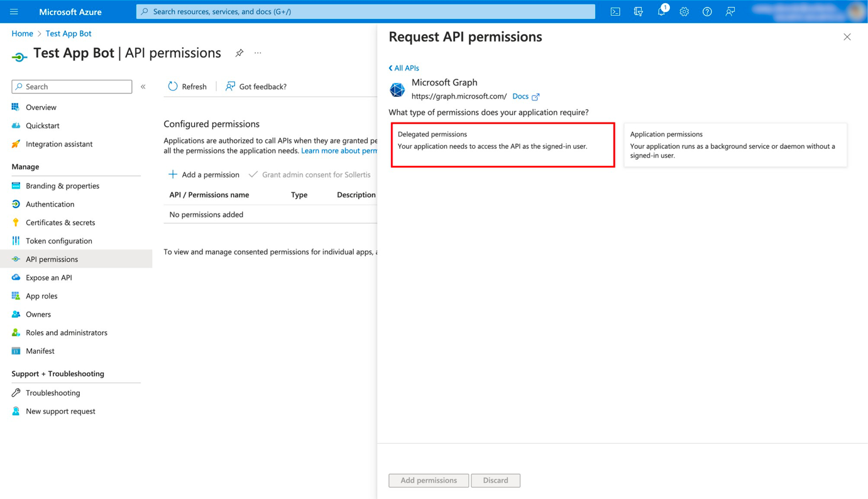
Task: Click the Token configuration icon
Action: pos(16,241)
